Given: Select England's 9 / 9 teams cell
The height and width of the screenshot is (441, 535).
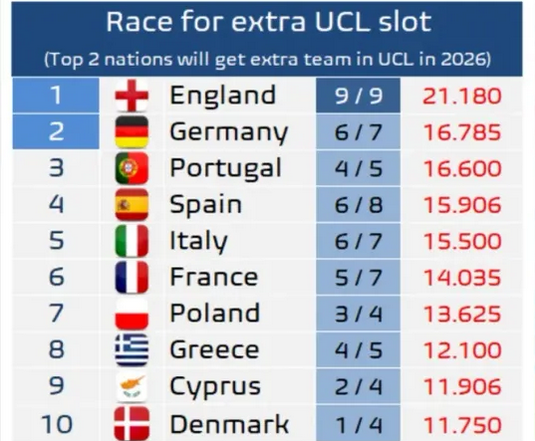Looking at the screenshot, I should [358, 95].
